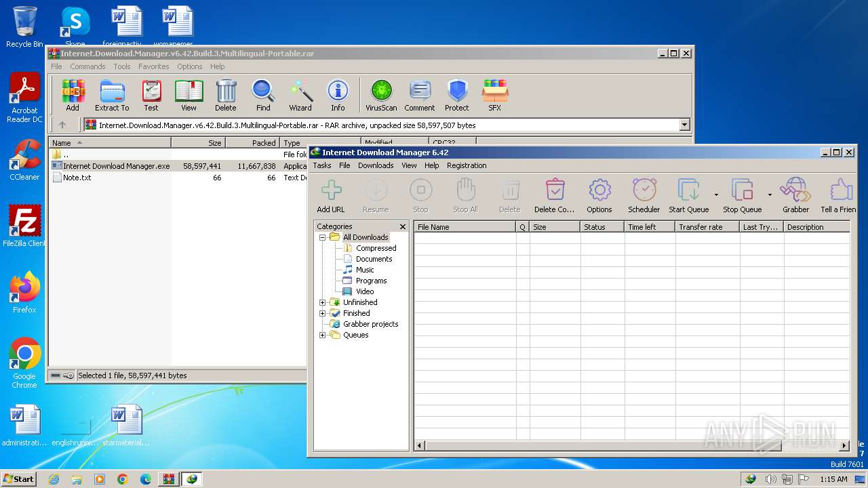Open IDM Tasks menu
This screenshot has height=488, width=868.
322,165
